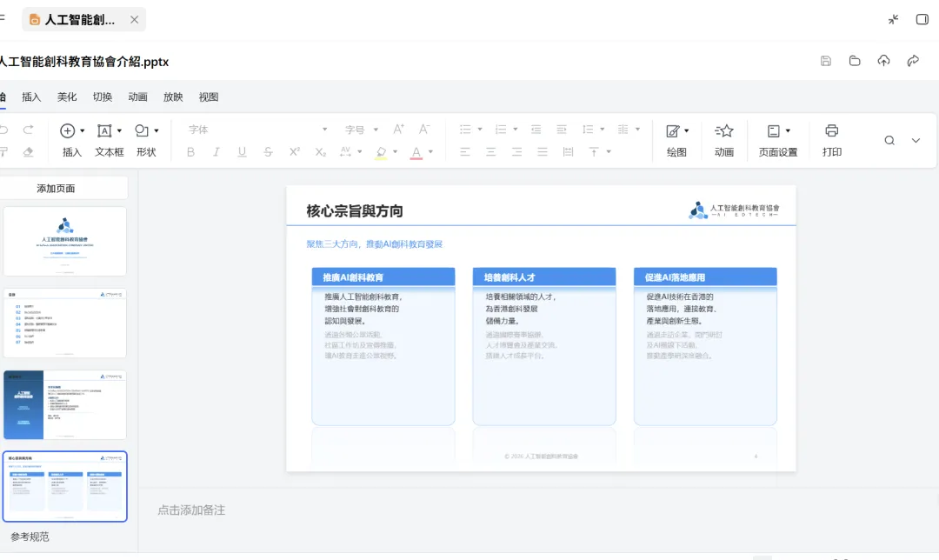Increase font size with A+ icon
Image resolution: width=939 pixels, height=560 pixels.
[x=398, y=130]
